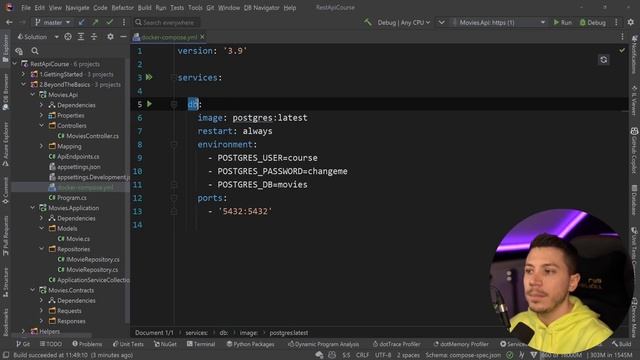The width and height of the screenshot is (640, 360).
Task: Open the Solution view dropdown
Action: tap(38, 37)
